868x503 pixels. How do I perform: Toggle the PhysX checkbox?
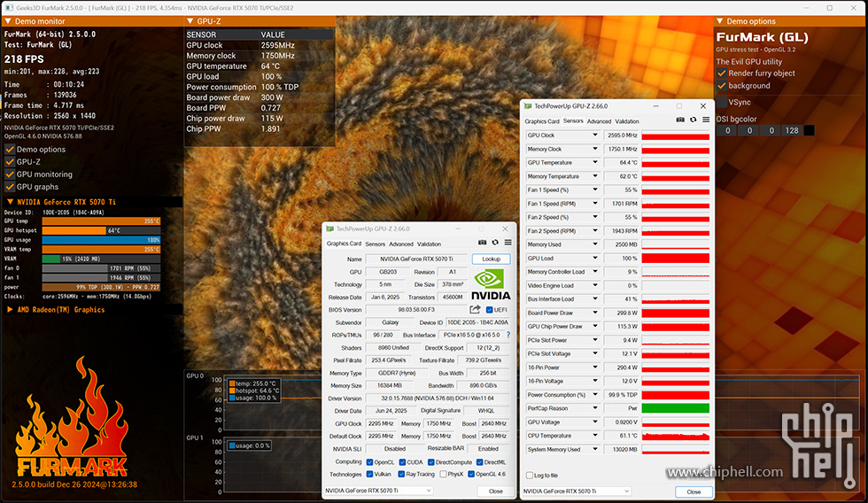(444, 475)
